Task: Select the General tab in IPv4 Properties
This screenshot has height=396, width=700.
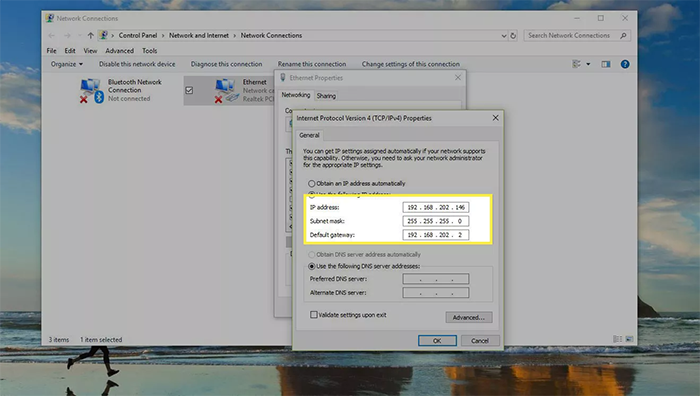Action: [x=309, y=135]
